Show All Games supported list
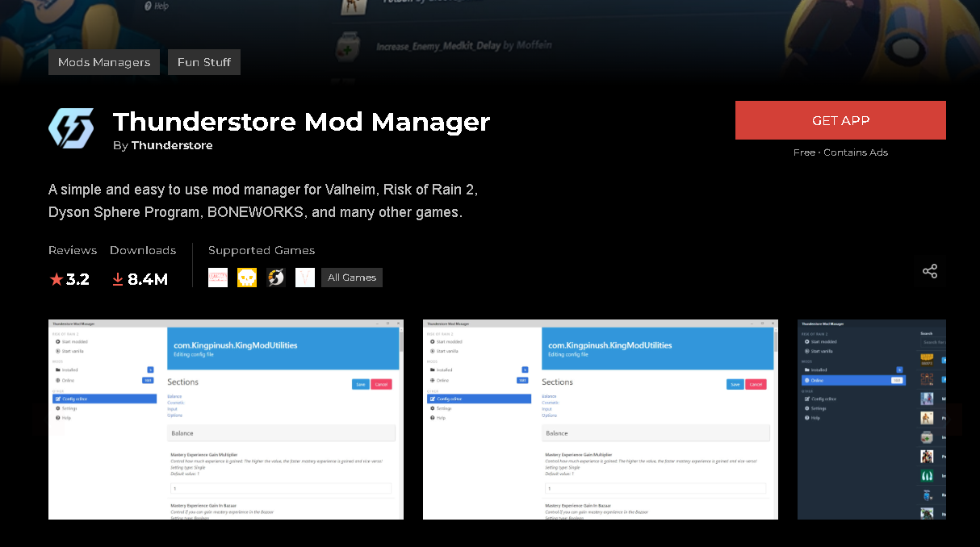 pyautogui.click(x=352, y=278)
